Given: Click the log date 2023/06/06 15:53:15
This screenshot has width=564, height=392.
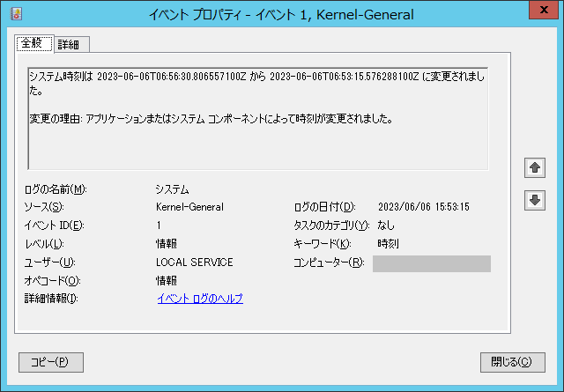Looking at the screenshot, I should point(424,207).
